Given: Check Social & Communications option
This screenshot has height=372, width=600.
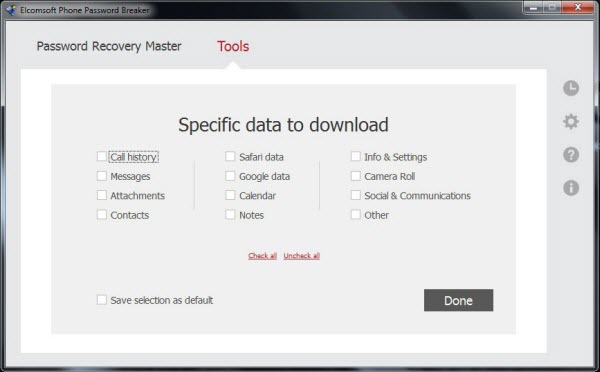Looking at the screenshot, I should (355, 195).
